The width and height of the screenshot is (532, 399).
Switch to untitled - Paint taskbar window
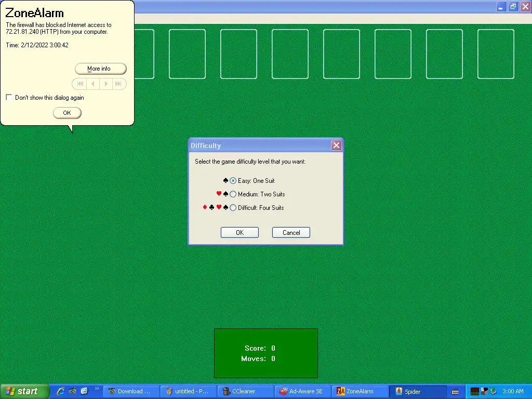pos(189,391)
